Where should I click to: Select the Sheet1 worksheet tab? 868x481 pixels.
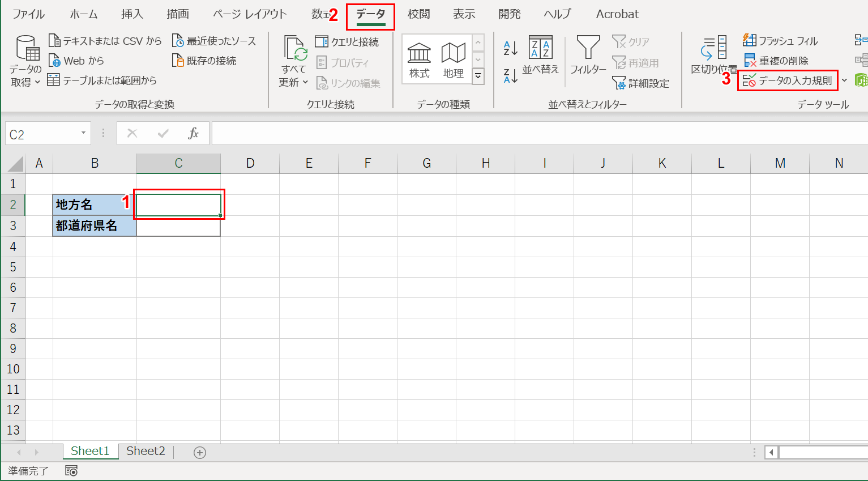pyautogui.click(x=89, y=452)
